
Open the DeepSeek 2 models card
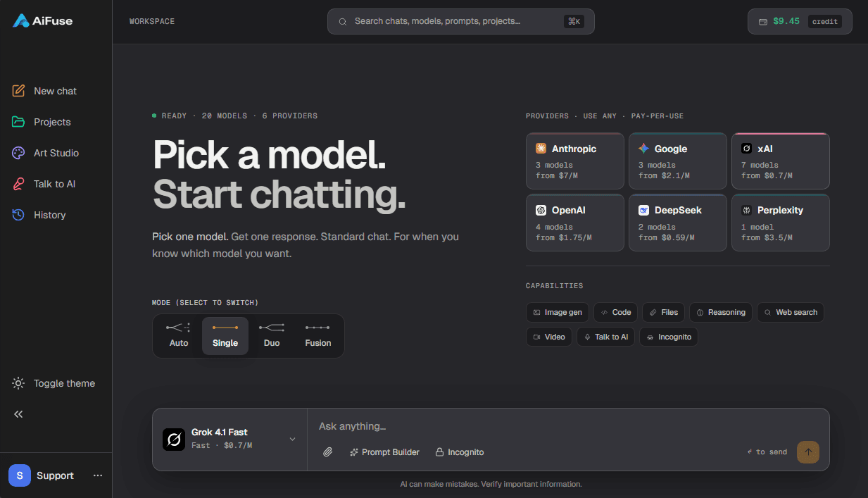pyautogui.click(x=678, y=223)
